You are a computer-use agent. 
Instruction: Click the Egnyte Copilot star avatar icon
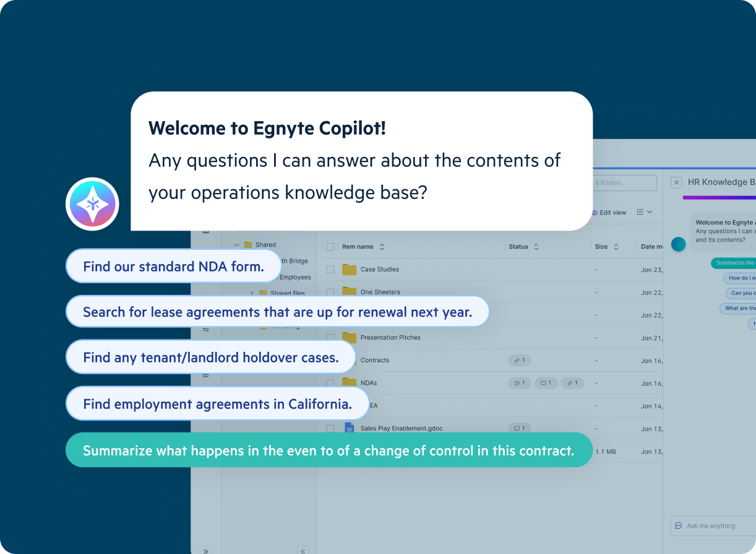tap(92, 204)
